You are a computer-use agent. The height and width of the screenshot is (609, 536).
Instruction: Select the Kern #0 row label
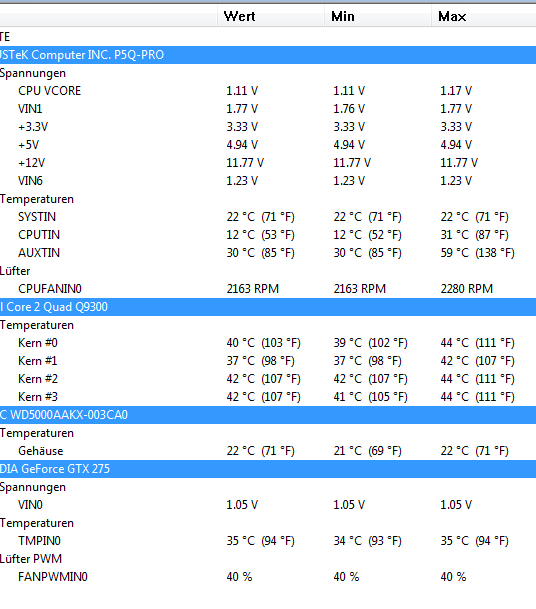[x=38, y=343]
